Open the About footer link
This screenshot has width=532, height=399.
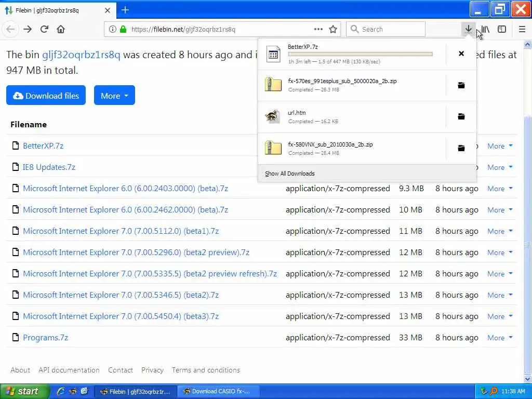20,370
